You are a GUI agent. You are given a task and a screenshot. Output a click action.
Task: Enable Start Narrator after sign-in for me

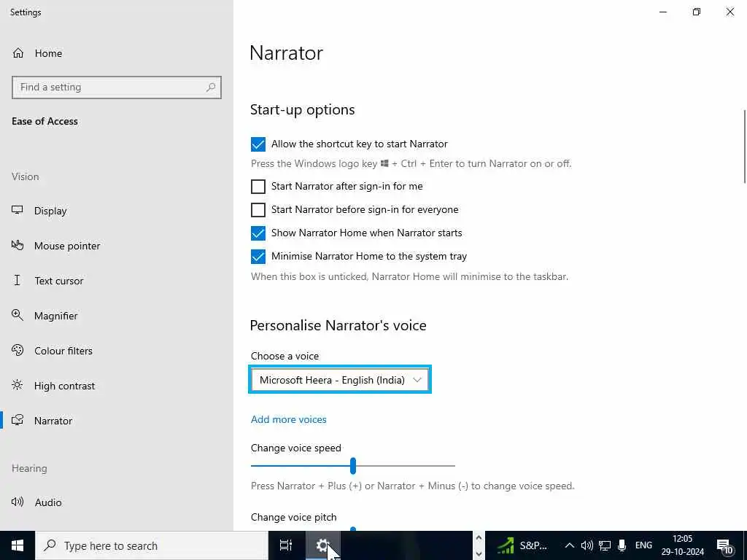coord(258,186)
